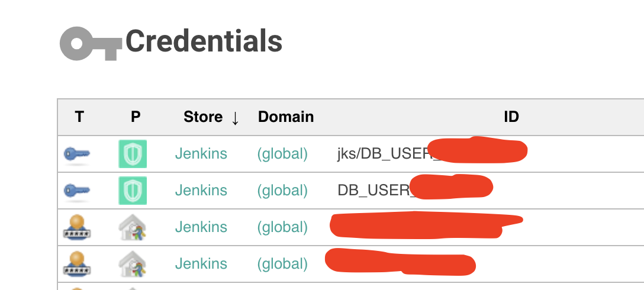Click the green shield provider icon in the second row
644x290 pixels.
pos(133,191)
